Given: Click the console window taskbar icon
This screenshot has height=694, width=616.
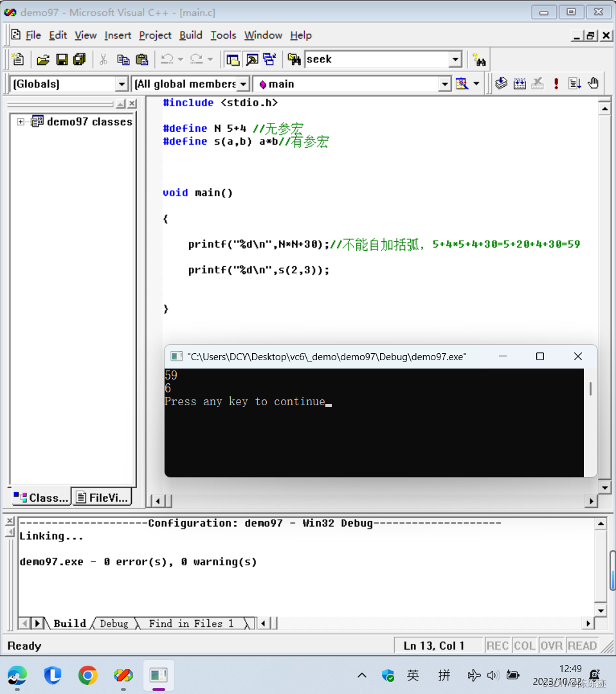Looking at the screenshot, I should (x=158, y=675).
